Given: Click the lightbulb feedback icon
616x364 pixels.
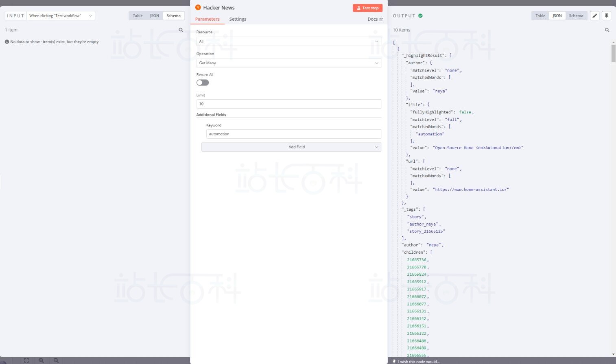Looking at the screenshot, I should pyautogui.click(x=394, y=362).
